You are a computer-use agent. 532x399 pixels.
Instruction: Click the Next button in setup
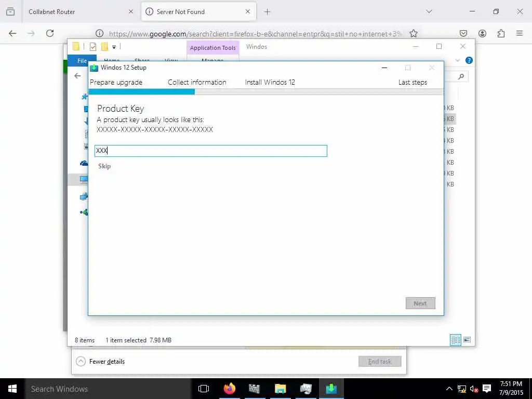point(420,303)
